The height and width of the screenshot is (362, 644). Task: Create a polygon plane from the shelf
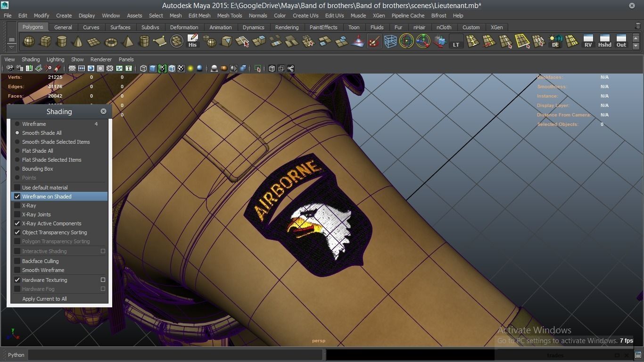click(94, 42)
